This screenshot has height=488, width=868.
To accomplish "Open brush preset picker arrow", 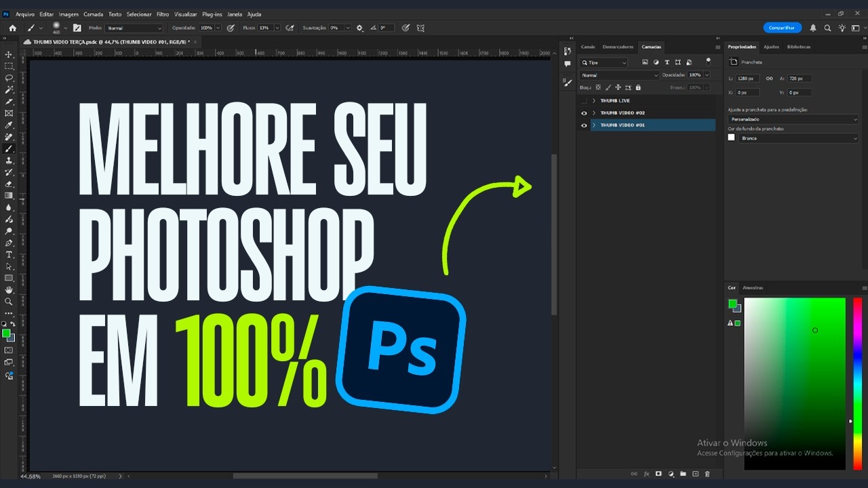I will click(x=66, y=28).
